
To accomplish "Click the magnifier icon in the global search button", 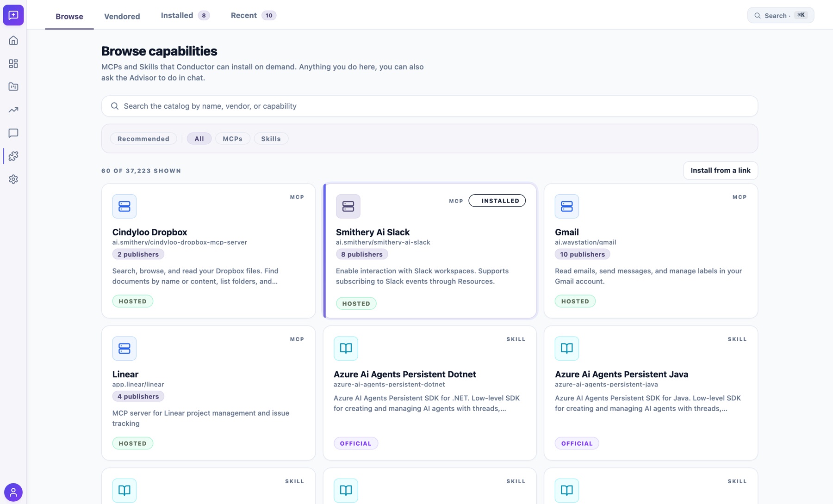I will coord(758,15).
